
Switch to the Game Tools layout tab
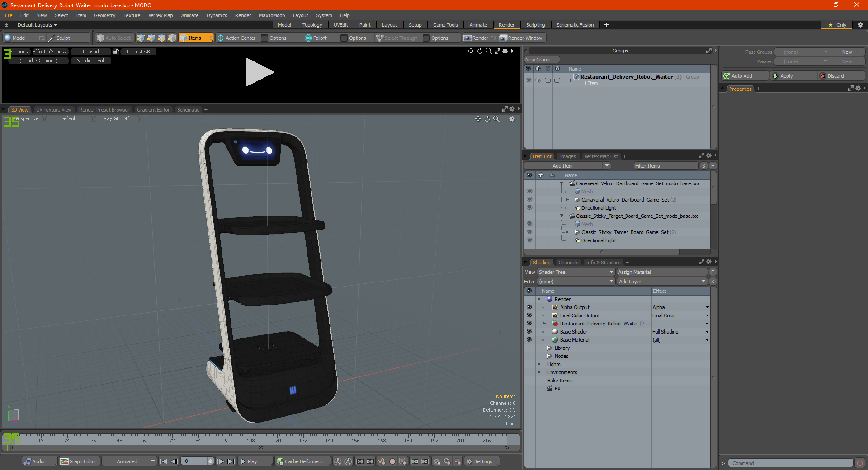tap(445, 25)
